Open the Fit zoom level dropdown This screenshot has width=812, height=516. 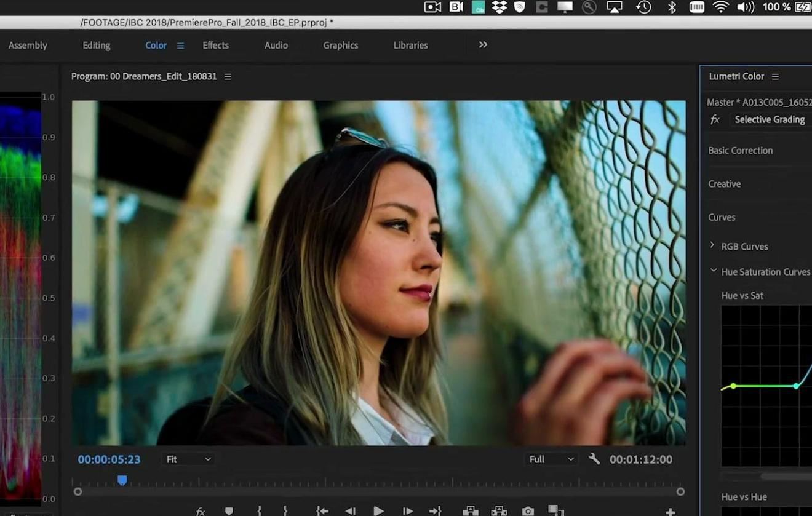(189, 459)
